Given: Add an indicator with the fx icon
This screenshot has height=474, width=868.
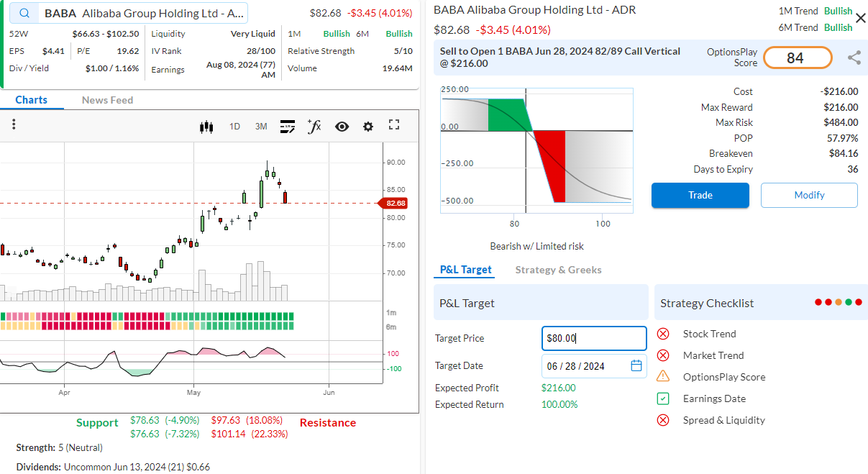Looking at the screenshot, I should pyautogui.click(x=314, y=127).
